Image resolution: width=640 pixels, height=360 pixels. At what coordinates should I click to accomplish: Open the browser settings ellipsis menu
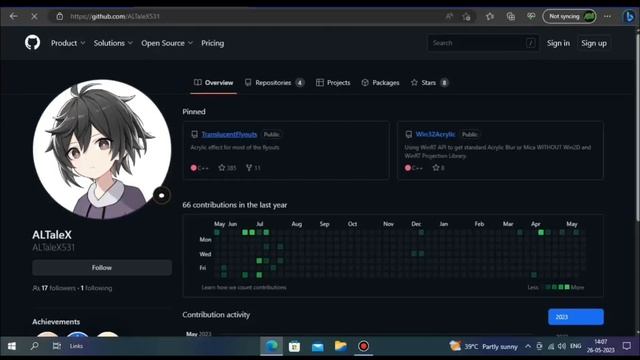(607, 16)
